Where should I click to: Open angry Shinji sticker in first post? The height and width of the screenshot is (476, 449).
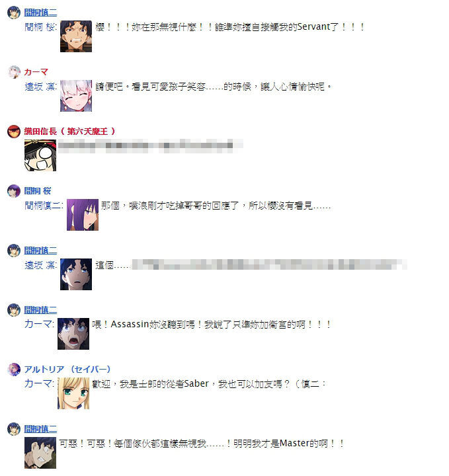(76, 36)
